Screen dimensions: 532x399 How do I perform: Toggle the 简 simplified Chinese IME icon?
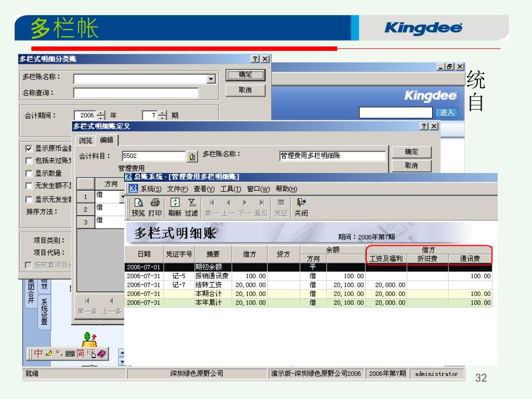tap(81, 353)
